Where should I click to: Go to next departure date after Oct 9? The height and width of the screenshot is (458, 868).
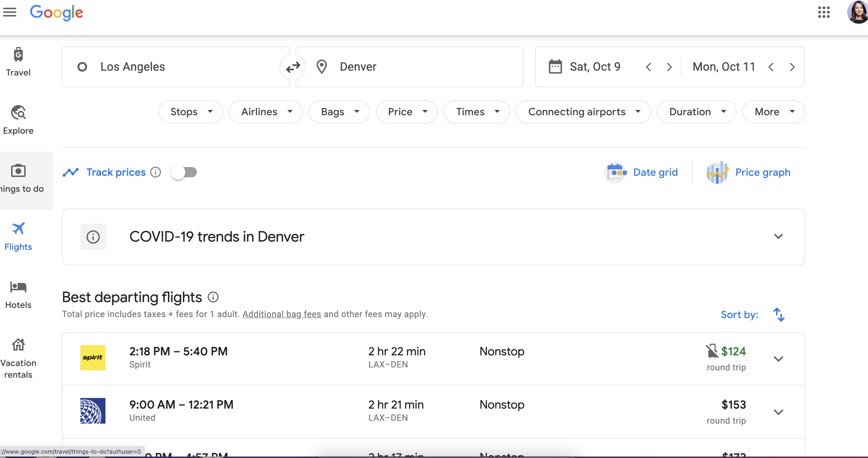669,67
